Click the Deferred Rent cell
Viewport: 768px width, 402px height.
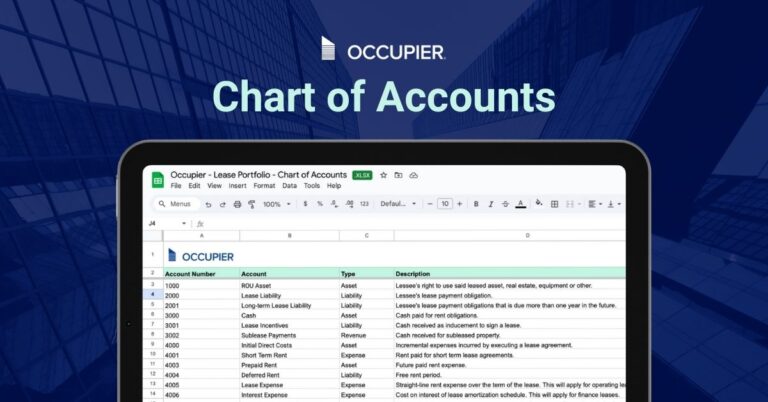(289, 375)
